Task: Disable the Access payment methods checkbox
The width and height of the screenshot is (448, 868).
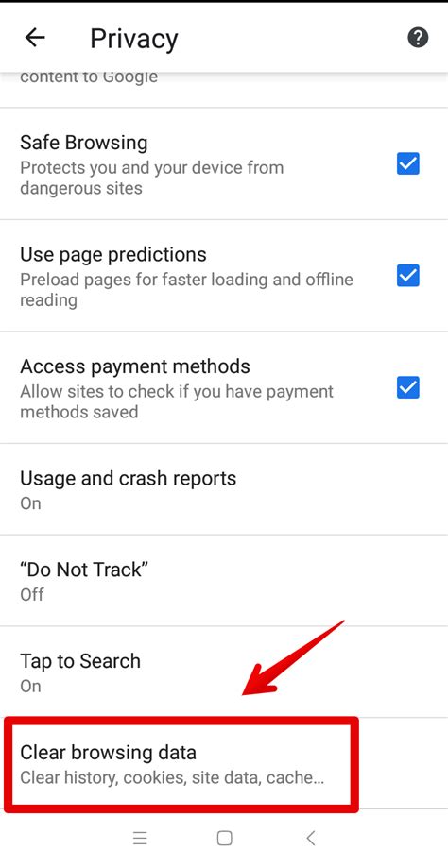Action: click(408, 387)
